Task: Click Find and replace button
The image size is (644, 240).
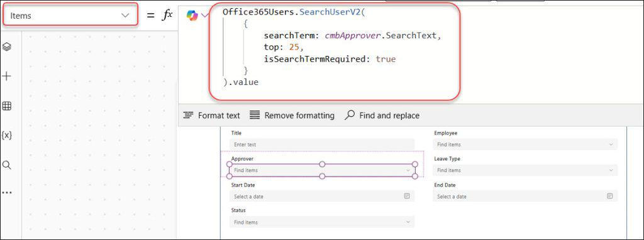Action: coord(382,116)
